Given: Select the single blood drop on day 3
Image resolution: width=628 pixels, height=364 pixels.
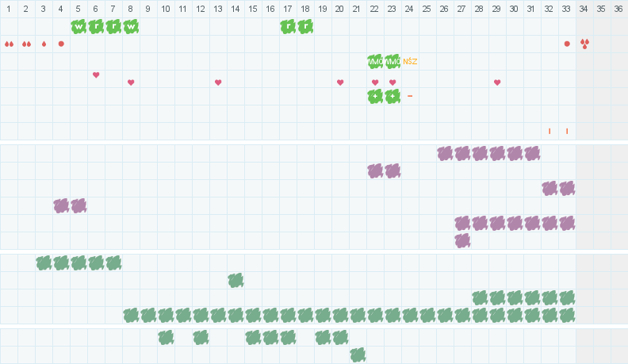Looking at the screenshot, I should coord(44,44).
